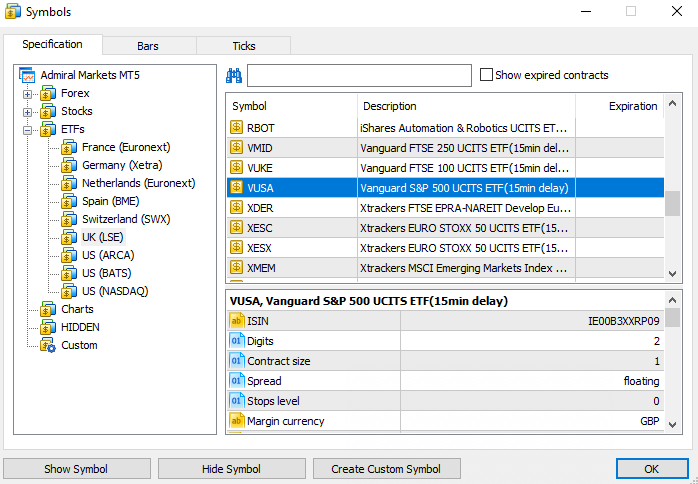Expand the Stocks tree node
The height and width of the screenshot is (484, 698).
point(28,112)
